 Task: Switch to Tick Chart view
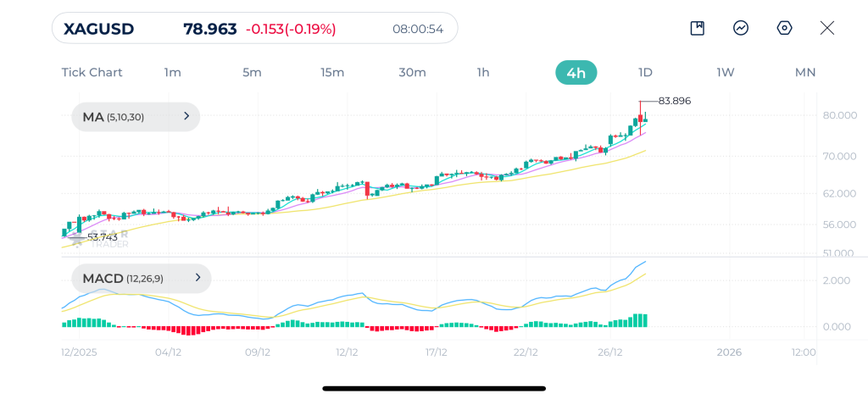[92, 73]
